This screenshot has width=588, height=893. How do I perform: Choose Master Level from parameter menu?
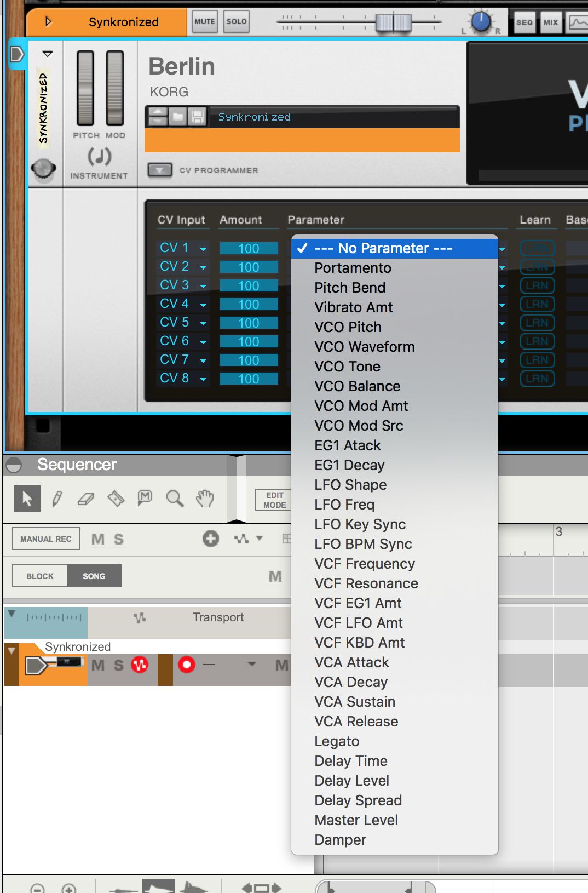pyautogui.click(x=395, y=820)
